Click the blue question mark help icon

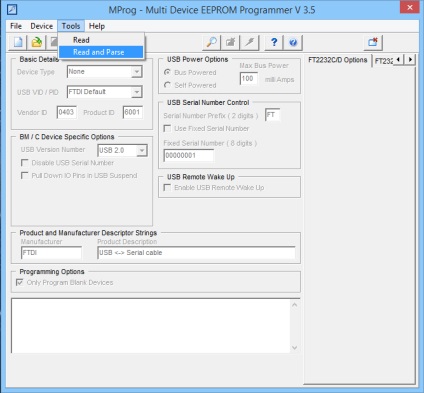(274, 42)
